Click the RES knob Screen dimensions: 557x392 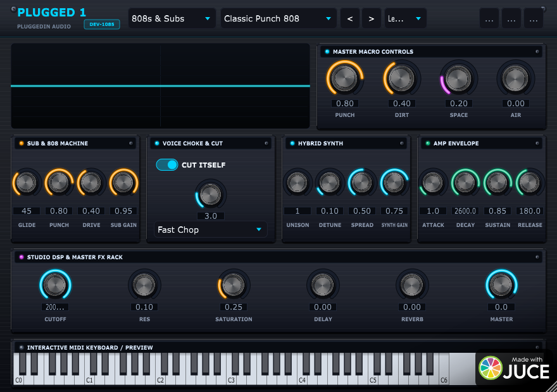click(x=144, y=285)
